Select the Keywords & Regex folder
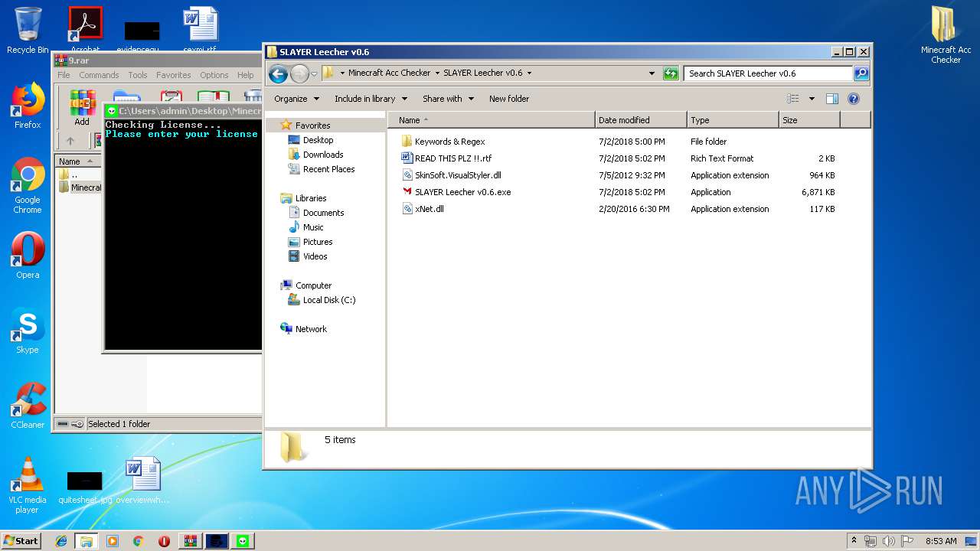Screen dimensions: 980x551 (x=449, y=142)
